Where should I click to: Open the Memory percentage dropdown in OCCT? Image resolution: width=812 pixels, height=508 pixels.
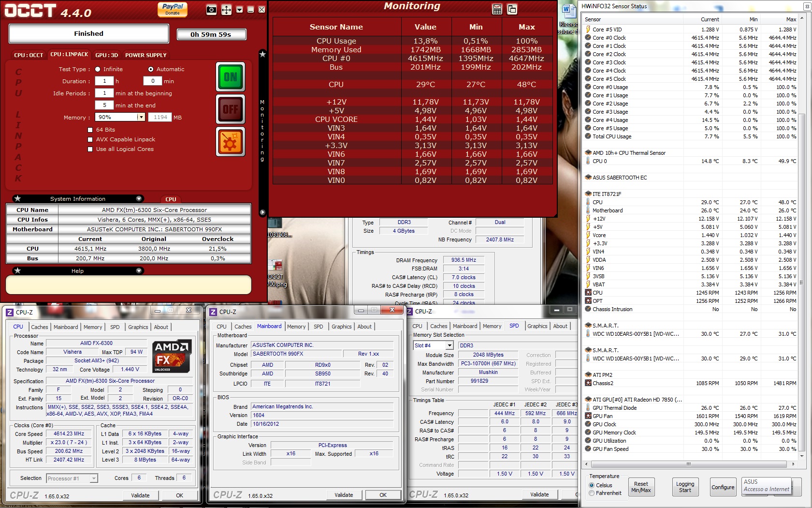click(x=141, y=117)
